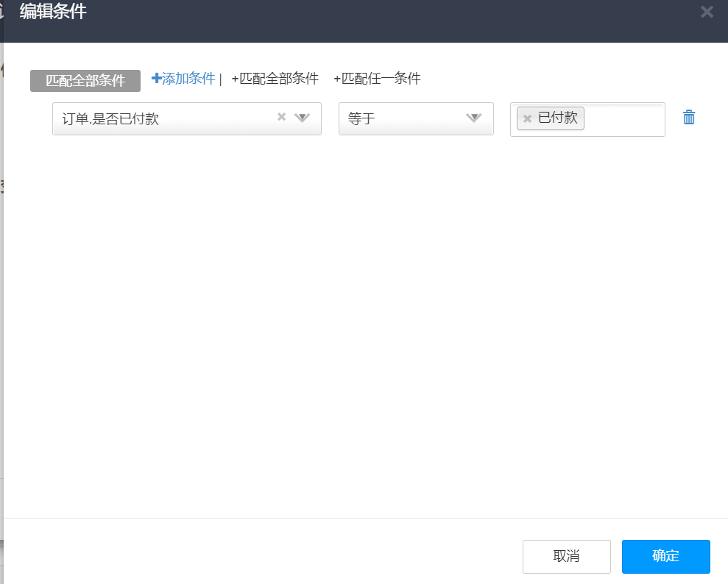Remove the 已付款 tag
Image resolution: width=728 pixels, height=584 pixels.
(x=527, y=118)
